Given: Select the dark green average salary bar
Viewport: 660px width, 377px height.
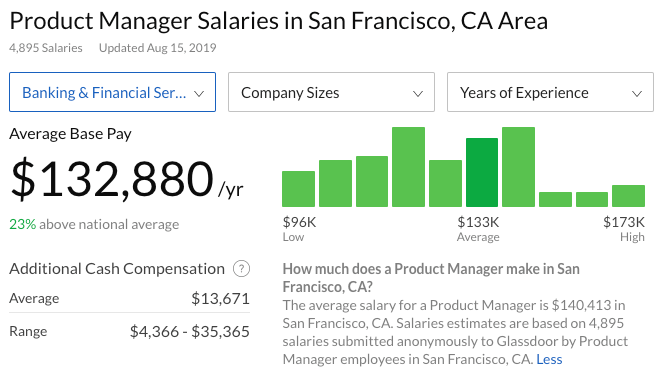Looking at the screenshot, I should coord(482,173).
